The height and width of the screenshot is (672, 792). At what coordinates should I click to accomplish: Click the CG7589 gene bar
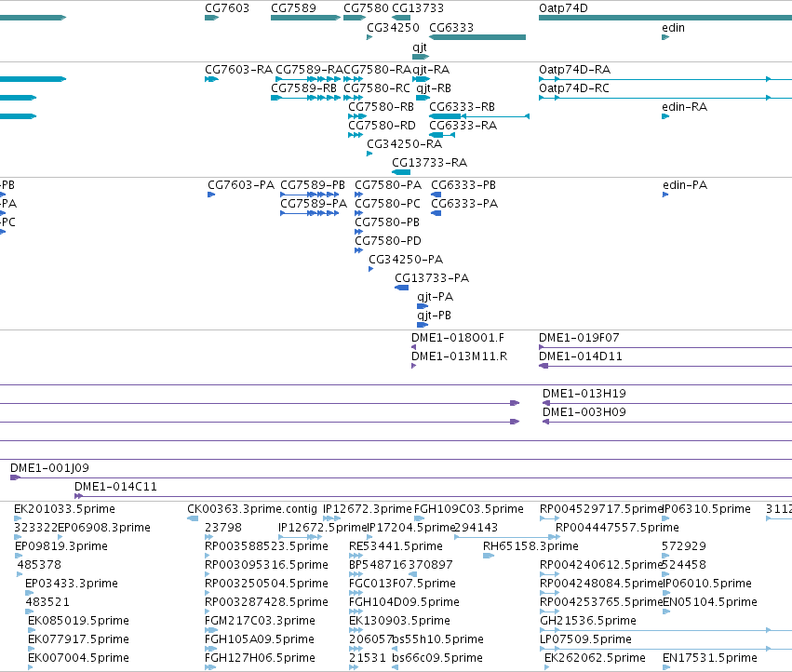pyautogui.click(x=305, y=18)
